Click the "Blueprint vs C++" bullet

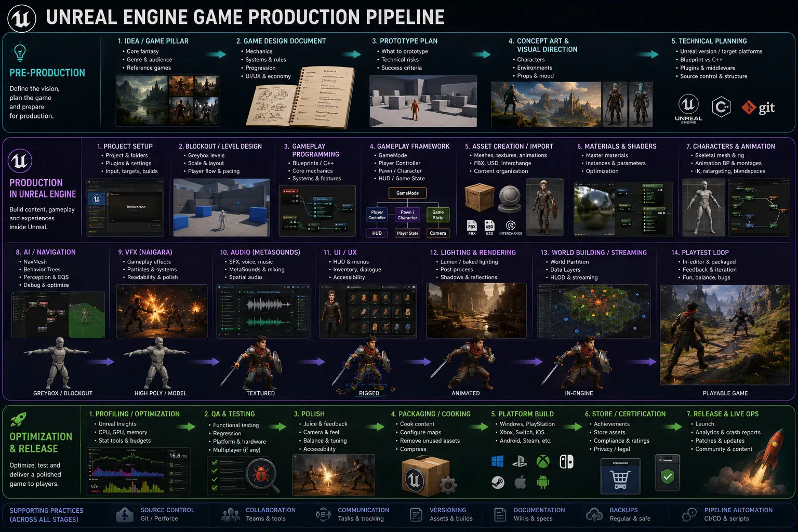tap(701, 60)
